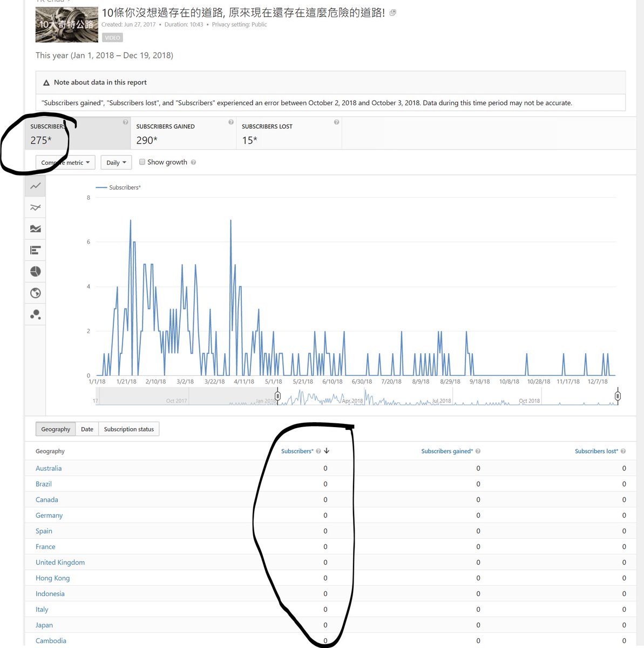Open help icon on Subscribers Gained card
Viewport: 644px width, 648px height.
click(231, 122)
